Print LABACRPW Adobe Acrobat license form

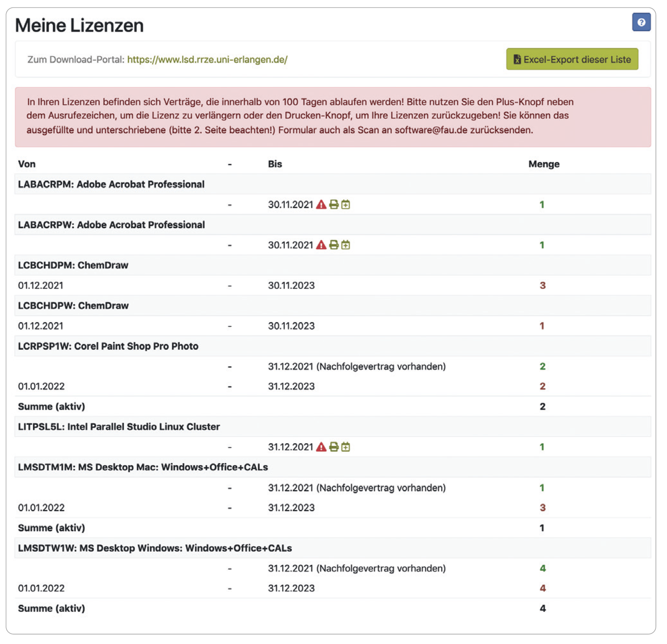(334, 245)
